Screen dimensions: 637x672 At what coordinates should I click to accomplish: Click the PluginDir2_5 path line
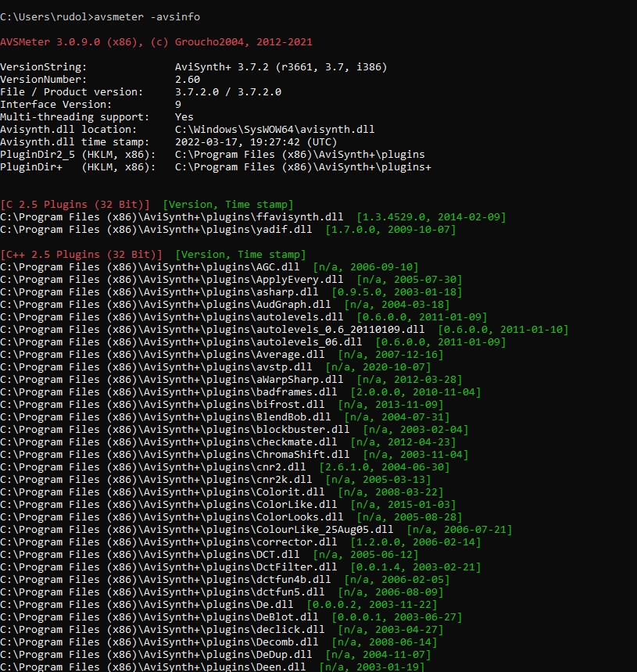pos(213,155)
